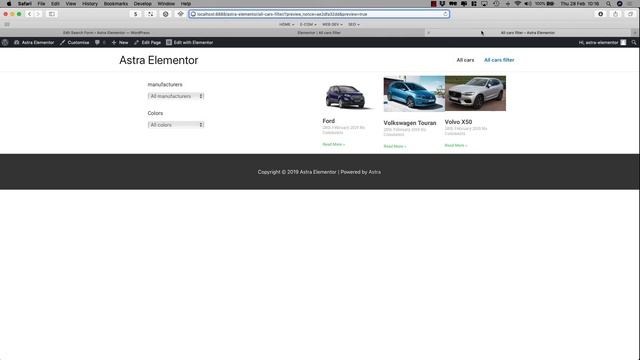Click Read More under Volvo X50
This screenshot has height=360, width=640.
point(456,145)
